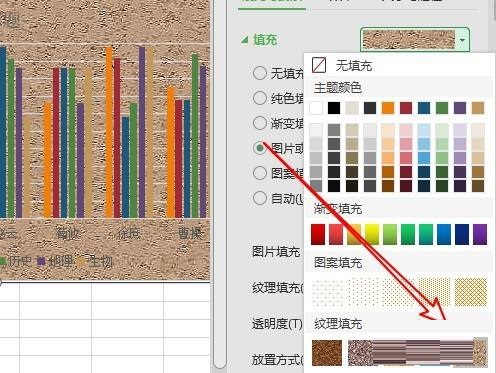Pick the beige theme color swatch
The image size is (496, 373).
[x=352, y=108]
